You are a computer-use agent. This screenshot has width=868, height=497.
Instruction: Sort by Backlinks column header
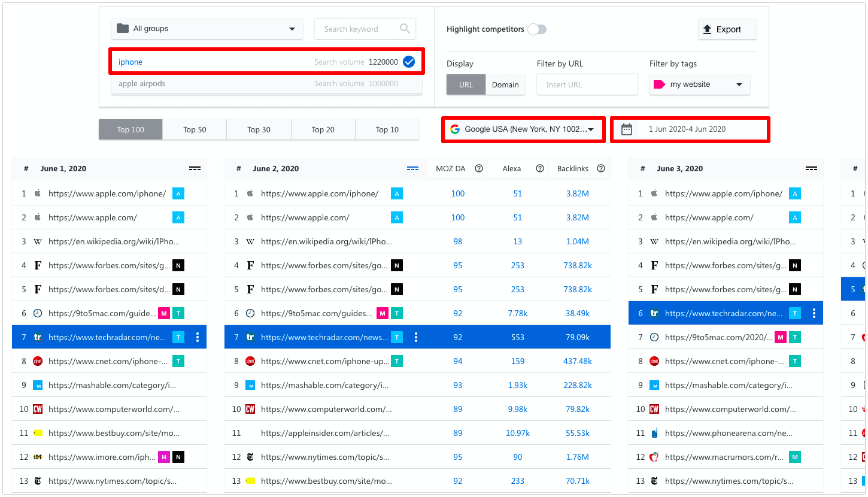coord(573,169)
